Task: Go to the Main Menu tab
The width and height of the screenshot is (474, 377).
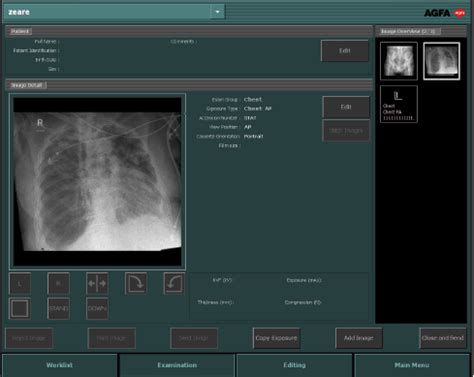Action: (x=412, y=365)
